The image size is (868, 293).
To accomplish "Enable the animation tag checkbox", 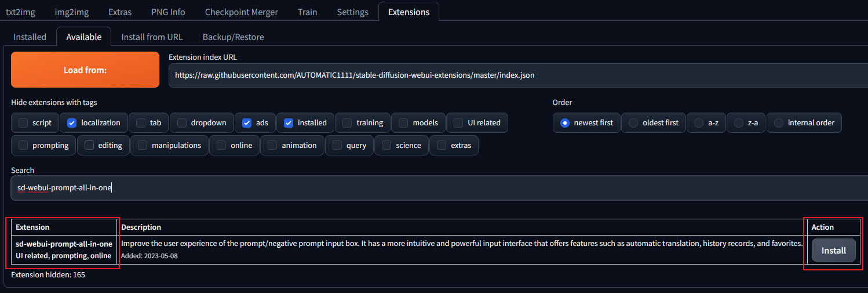I will pyautogui.click(x=272, y=146).
